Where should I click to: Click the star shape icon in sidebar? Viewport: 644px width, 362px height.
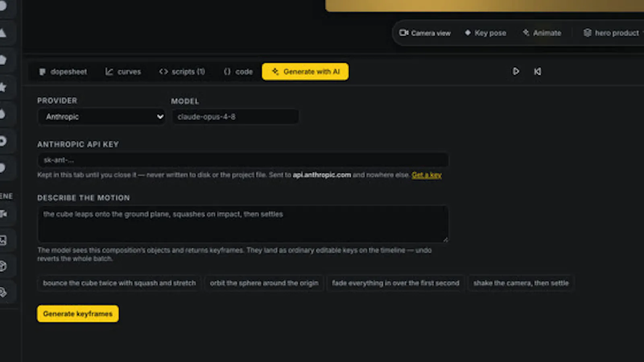click(x=2, y=87)
